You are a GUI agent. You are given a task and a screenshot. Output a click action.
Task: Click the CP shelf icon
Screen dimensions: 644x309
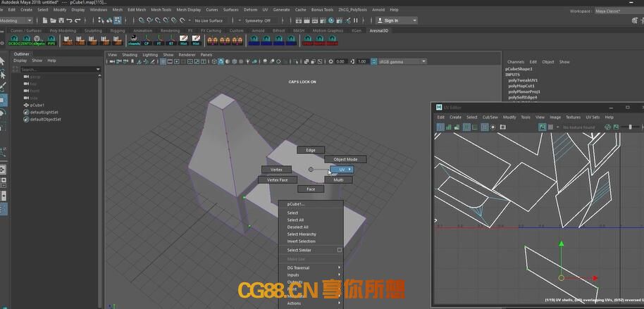pos(147,40)
